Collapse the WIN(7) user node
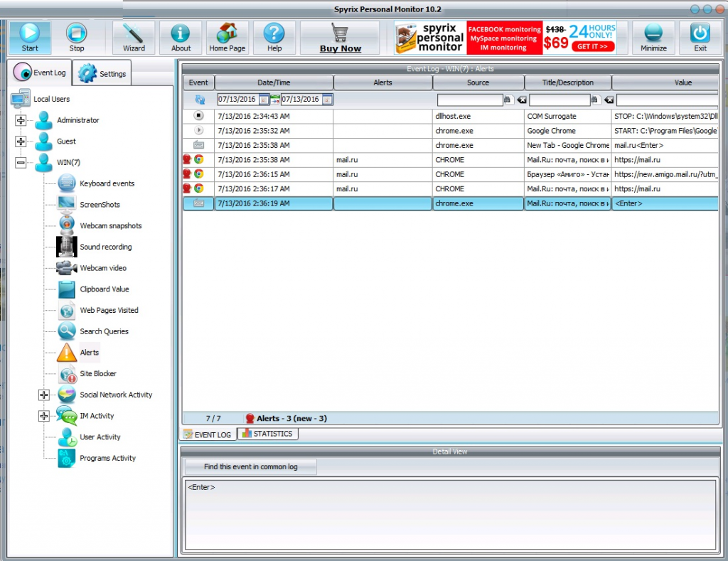 (x=21, y=163)
